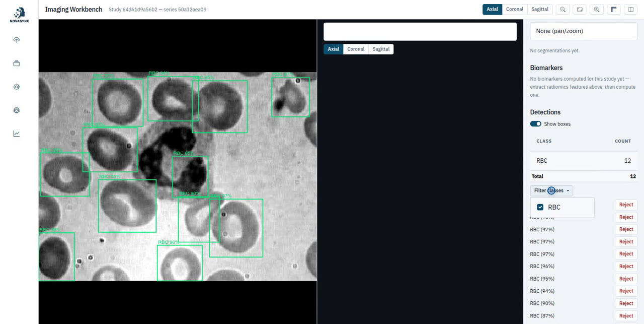The image size is (644, 324).
Task: Click the Study 64d61d9a56b2 series identifier text
Action: pos(157,10)
